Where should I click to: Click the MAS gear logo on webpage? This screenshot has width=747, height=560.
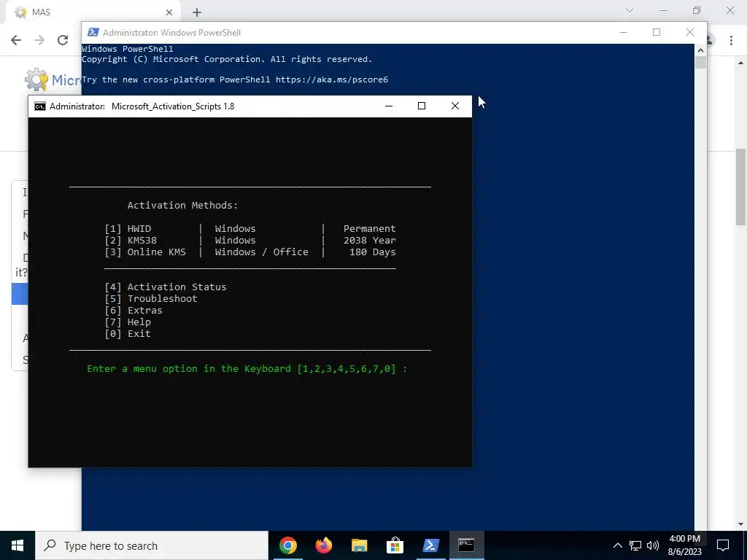pos(36,79)
